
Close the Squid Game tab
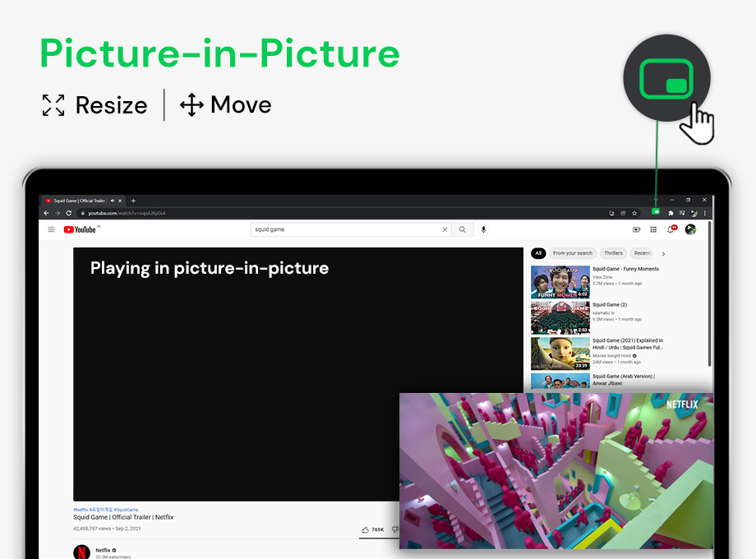click(x=120, y=201)
